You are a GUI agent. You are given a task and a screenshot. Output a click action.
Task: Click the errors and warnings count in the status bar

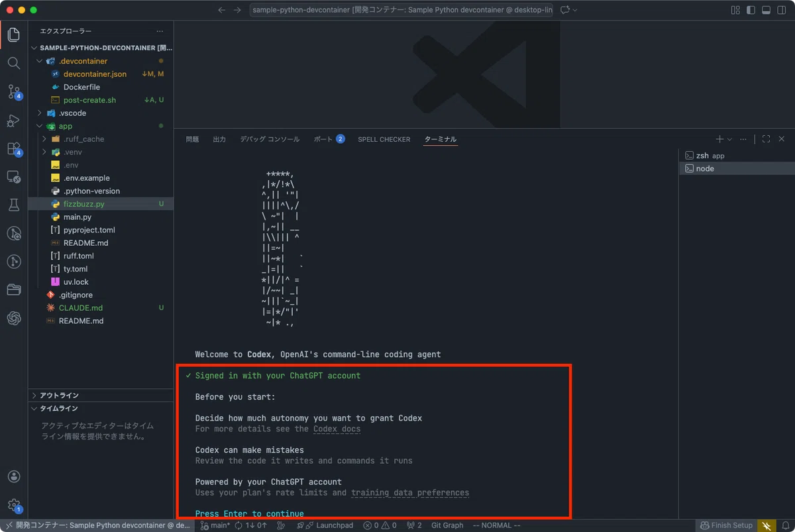coord(380,525)
